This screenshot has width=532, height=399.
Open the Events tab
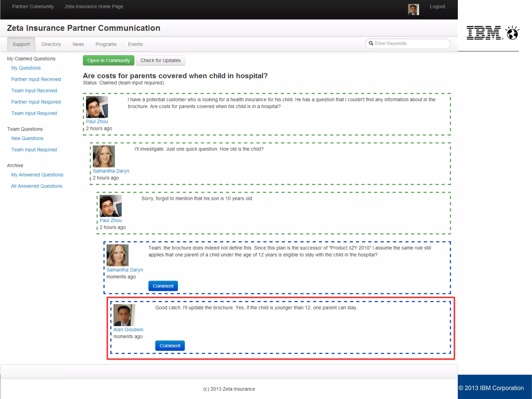click(x=135, y=44)
